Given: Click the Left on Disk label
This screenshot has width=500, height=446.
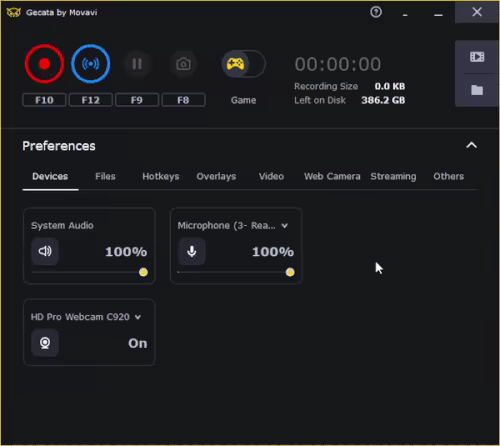Looking at the screenshot, I should click(x=320, y=100).
